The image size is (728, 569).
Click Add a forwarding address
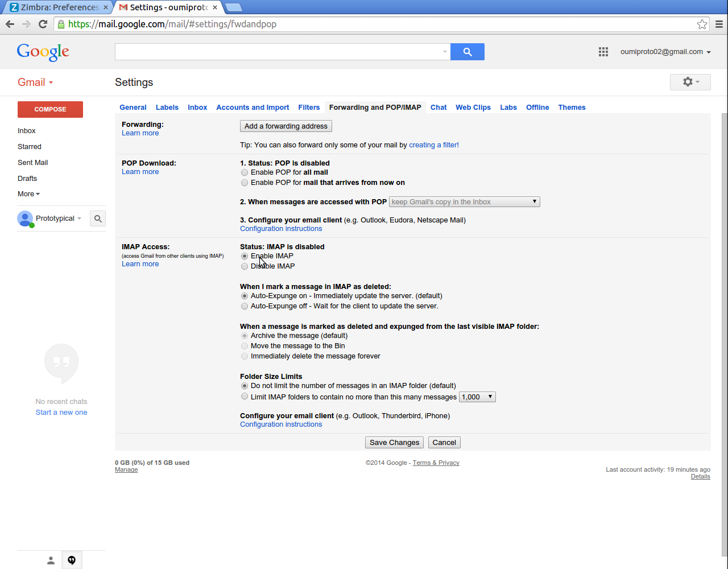[286, 126]
